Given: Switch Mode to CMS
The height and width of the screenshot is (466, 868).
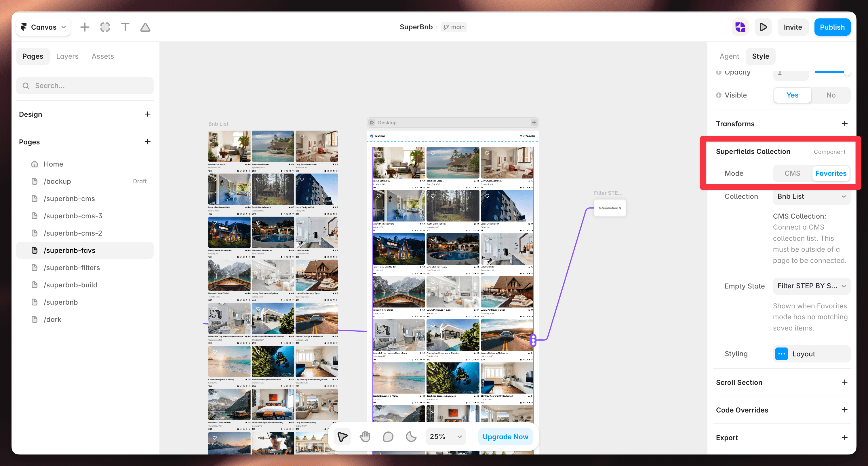Looking at the screenshot, I should 792,173.
